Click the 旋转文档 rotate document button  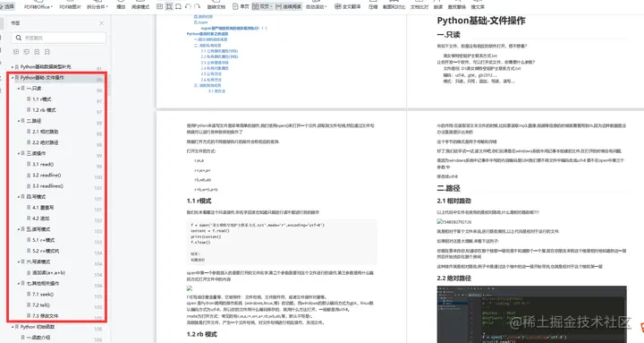point(216,6)
